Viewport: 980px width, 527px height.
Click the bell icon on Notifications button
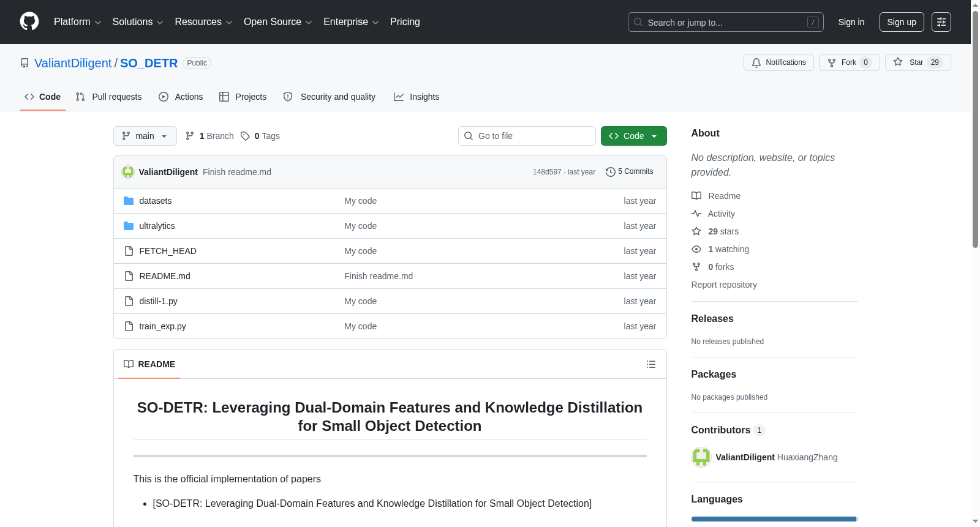click(756, 62)
